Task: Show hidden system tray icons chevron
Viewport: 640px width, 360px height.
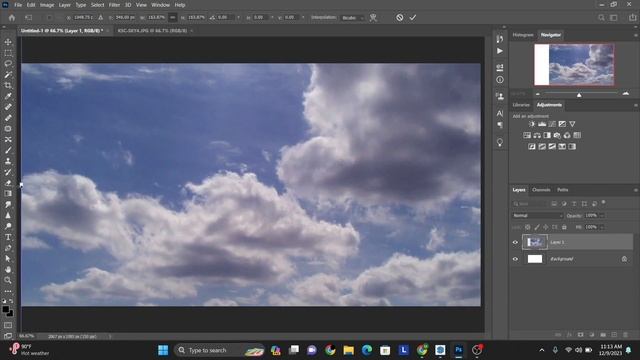Action: 542,350
